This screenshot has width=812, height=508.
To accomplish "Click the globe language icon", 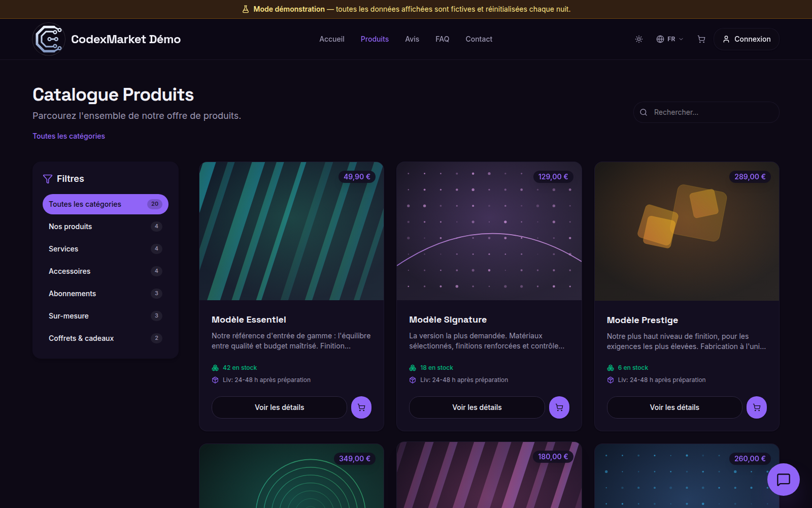I will (660, 39).
